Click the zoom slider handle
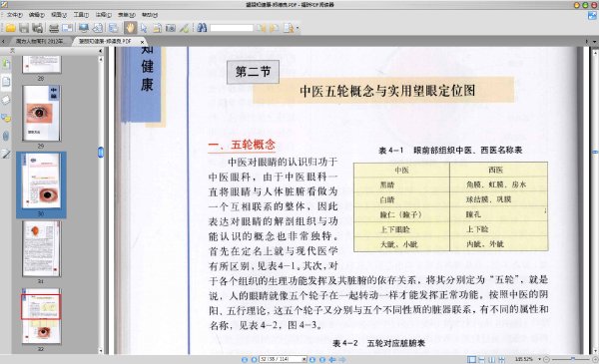 pos(573,359)
